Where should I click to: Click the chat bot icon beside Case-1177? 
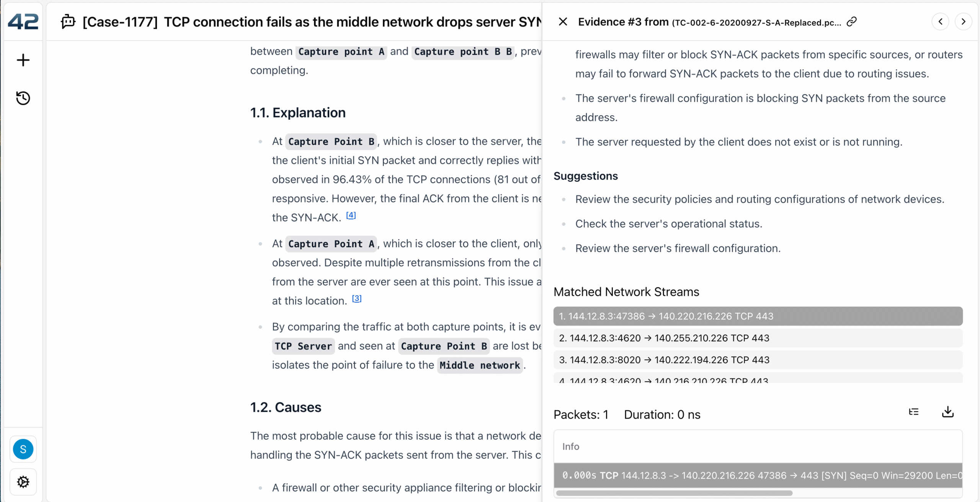[x=68, y=22]
